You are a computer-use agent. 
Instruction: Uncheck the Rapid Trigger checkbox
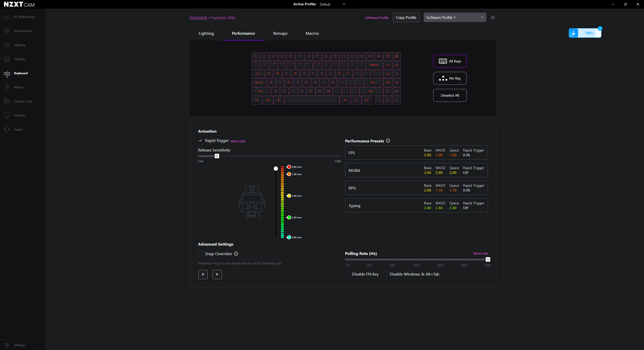(x=201, y=140)
